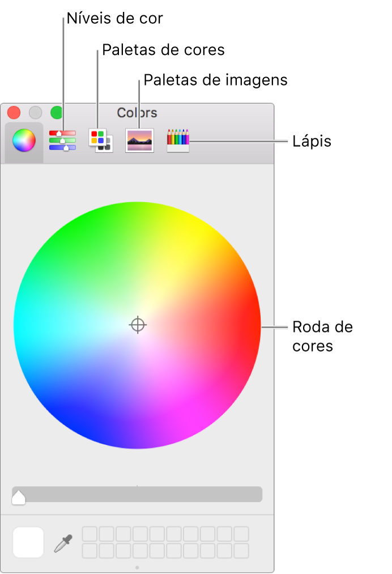The width and height of the screenshot is (392, 574).
Task: Switch to the pencils tab
Action: point(178,141)
